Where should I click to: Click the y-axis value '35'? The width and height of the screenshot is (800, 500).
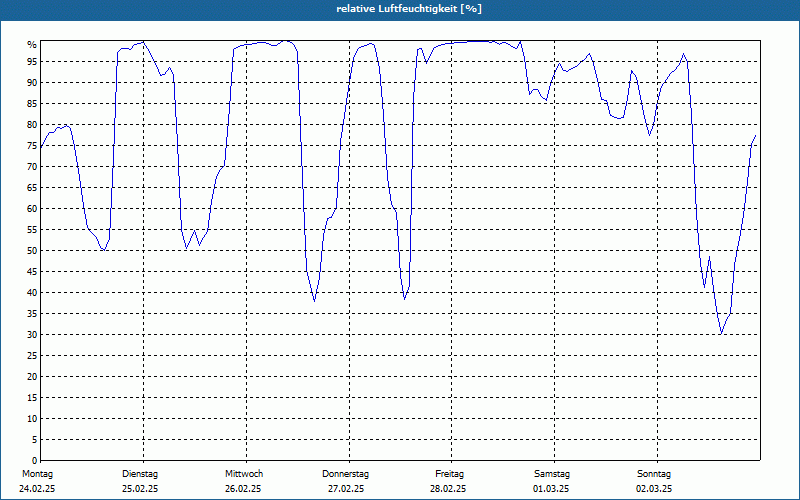click(32, 314)
